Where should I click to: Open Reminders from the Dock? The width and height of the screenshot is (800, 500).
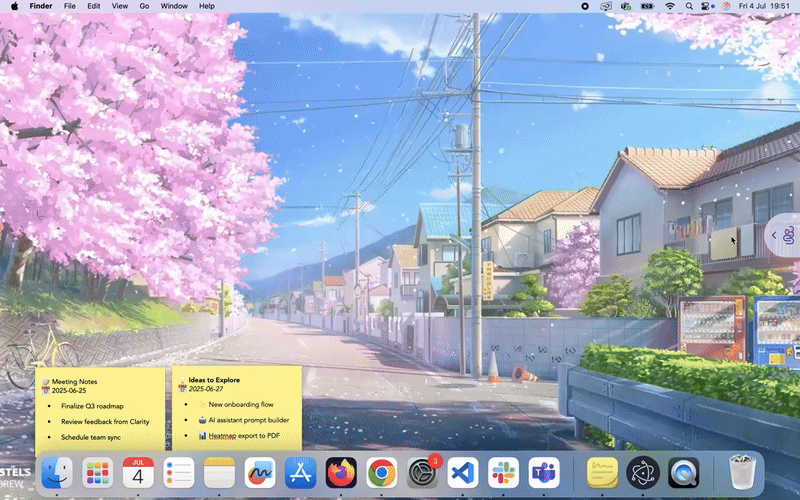click(x=178, y=472)
